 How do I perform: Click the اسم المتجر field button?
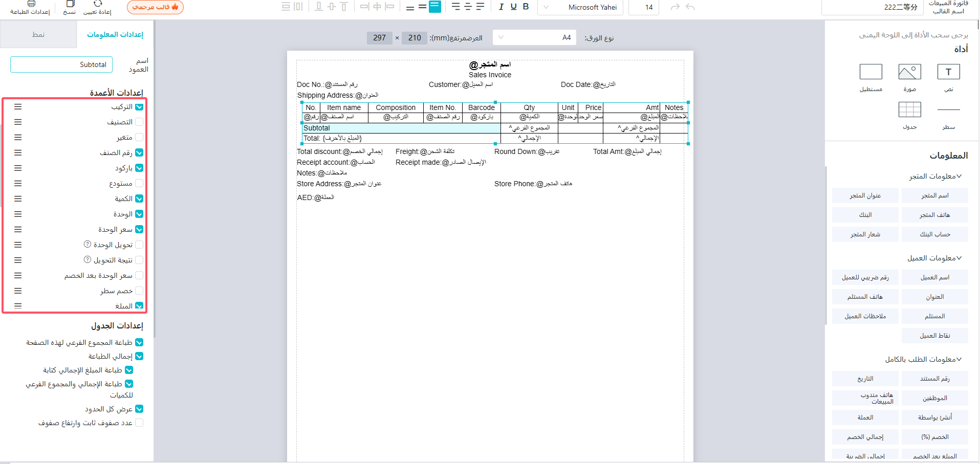click(934, 195)
